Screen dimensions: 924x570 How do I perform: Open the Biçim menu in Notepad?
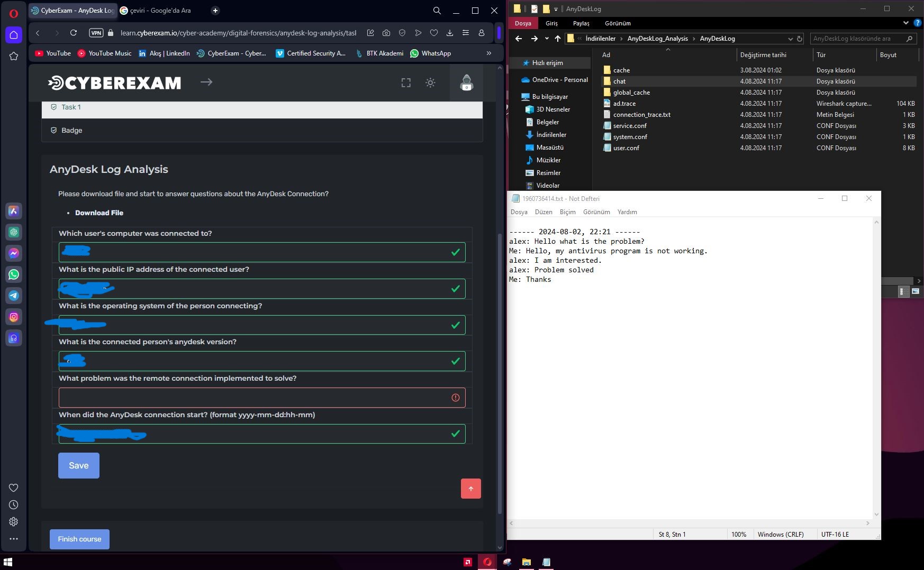pyautogui.click(x=567, y=212)
